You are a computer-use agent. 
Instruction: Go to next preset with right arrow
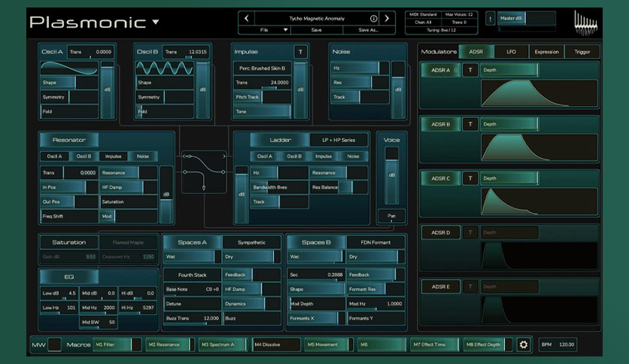pos(387,19)
